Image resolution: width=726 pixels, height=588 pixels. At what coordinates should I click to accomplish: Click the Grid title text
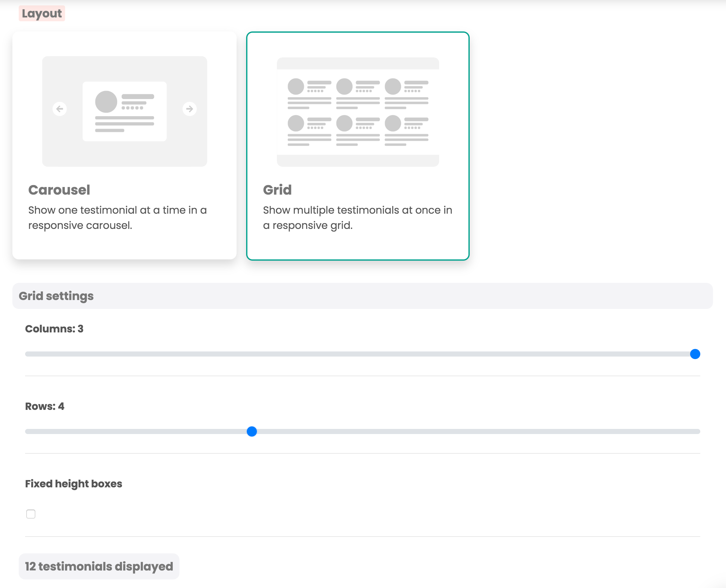277,190
